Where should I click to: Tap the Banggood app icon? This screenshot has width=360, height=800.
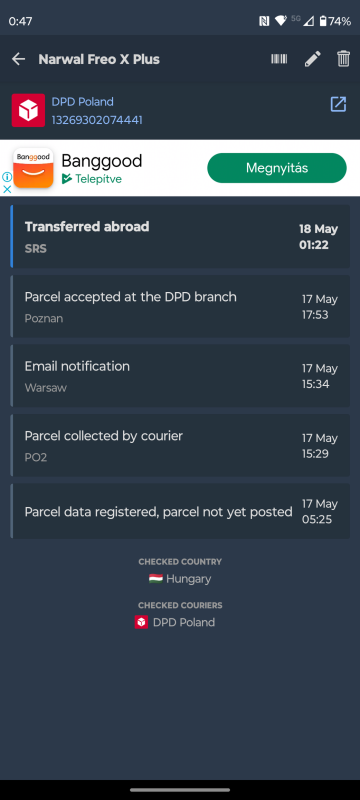click(33, 168)
